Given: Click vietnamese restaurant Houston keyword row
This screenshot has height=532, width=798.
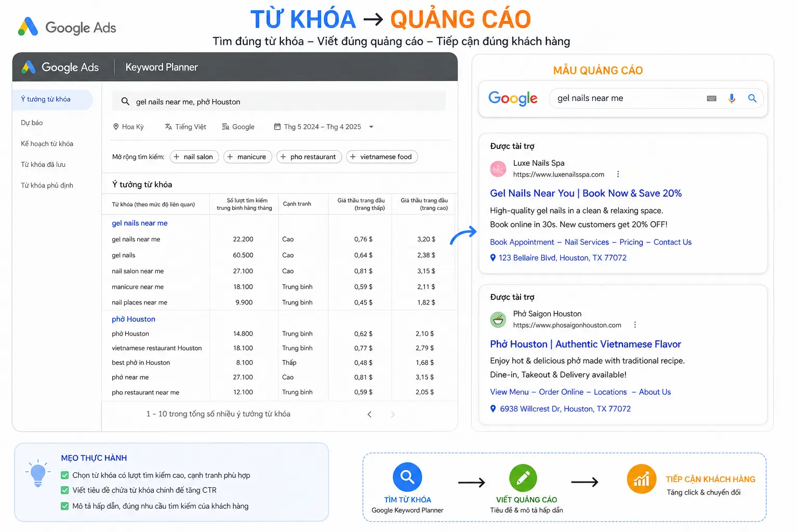Looking at the screenshot, I should tap(280, 348).
